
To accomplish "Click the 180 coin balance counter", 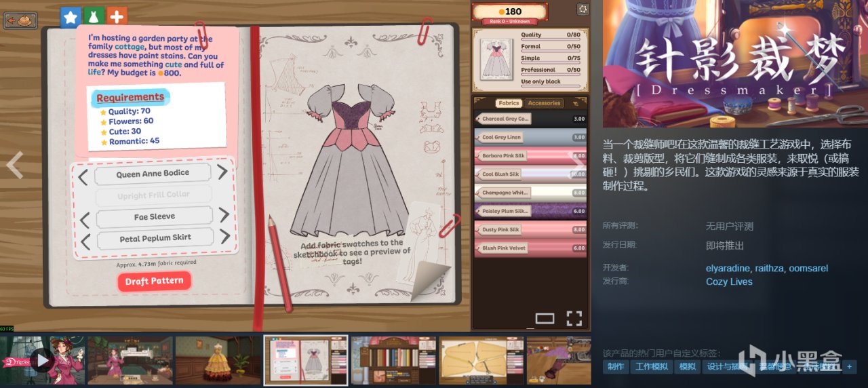I will pos(510,12).
